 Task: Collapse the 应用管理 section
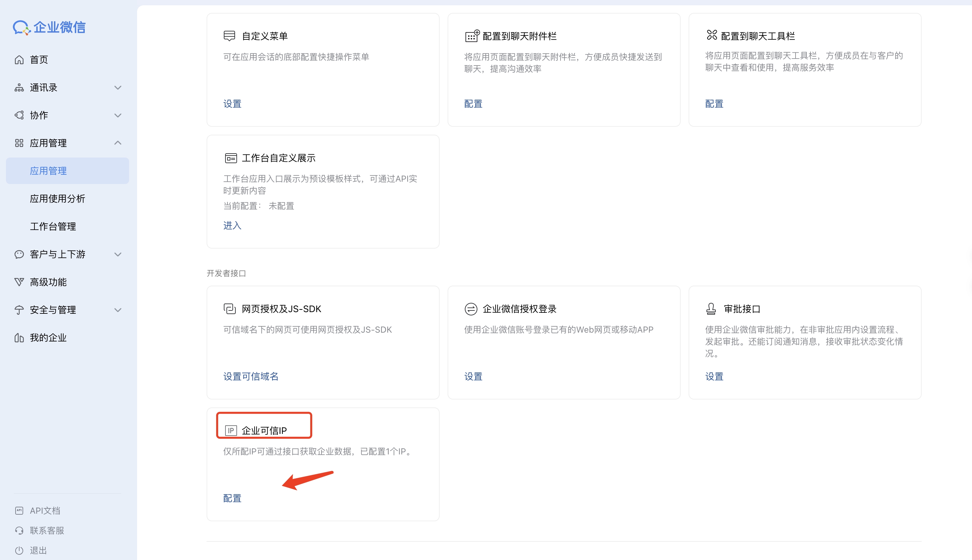click(118, 143)
